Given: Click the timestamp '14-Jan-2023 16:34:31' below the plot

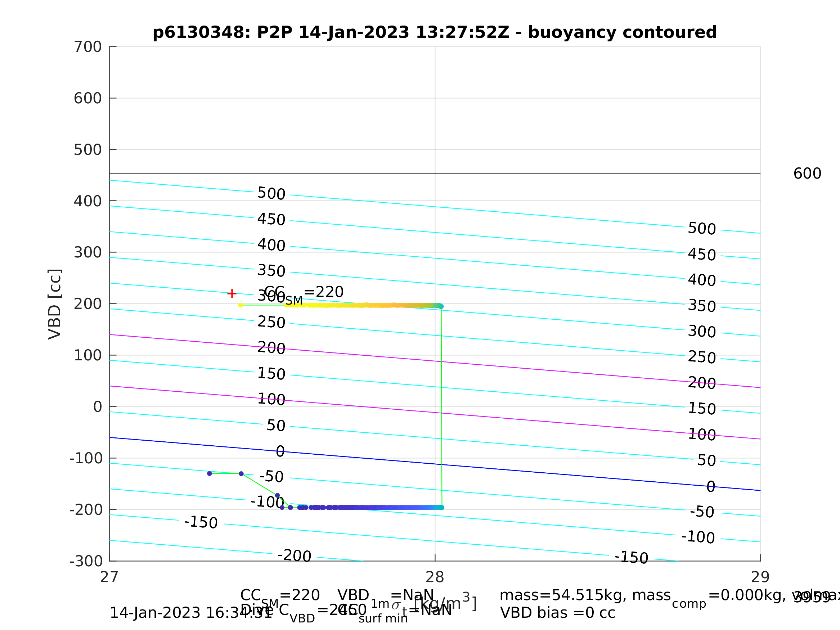Looking at the screenshot, I should click(x=191, y=613).
